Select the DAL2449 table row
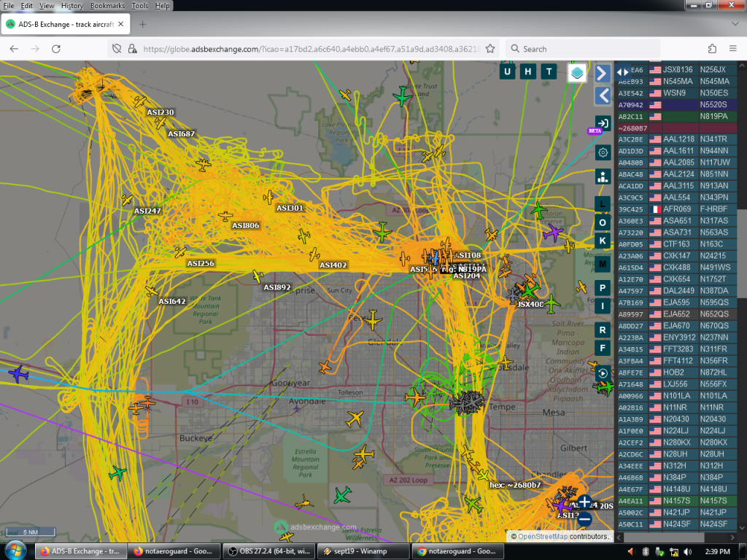This screenshot has height=560, width=747. 678,290
